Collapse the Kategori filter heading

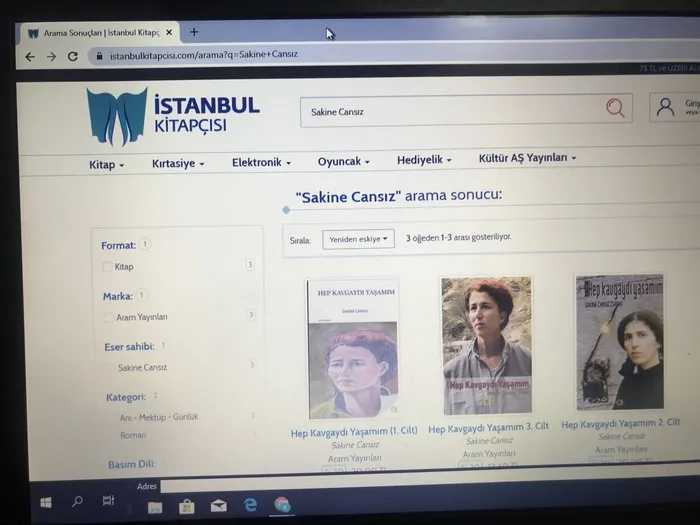pyautogui.click(x=126, y=397)
